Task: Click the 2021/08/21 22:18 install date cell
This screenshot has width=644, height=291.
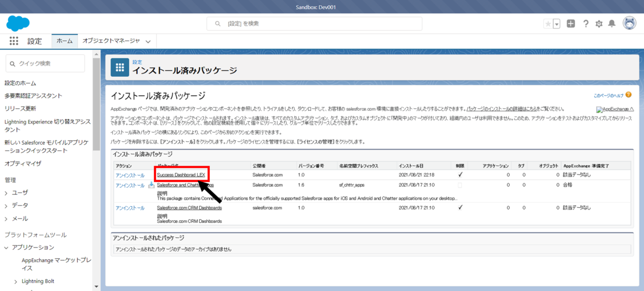Action: click(x=416, y=174)
